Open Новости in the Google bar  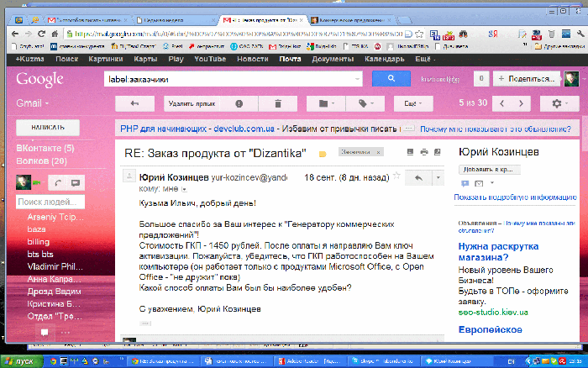[252, 60]
